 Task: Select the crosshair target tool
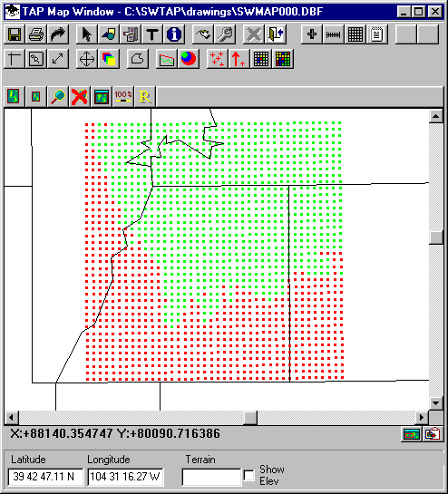click(x=87, y=59)
